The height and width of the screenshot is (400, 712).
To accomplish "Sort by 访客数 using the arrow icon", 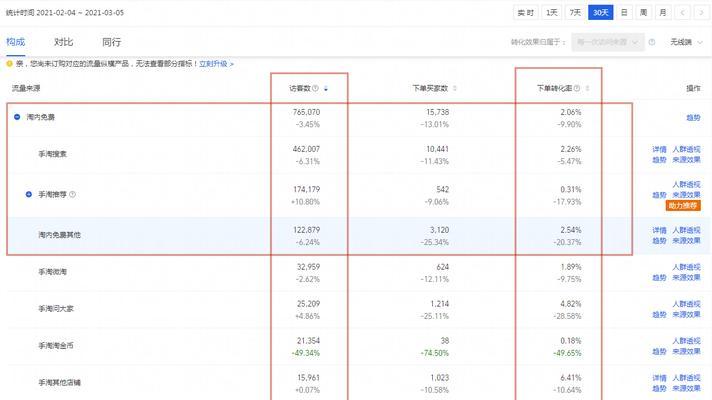I will coord(326,89).
